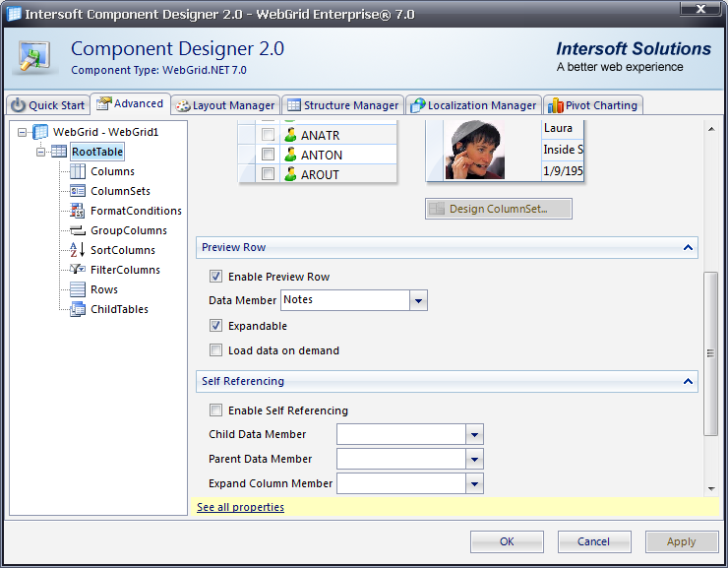Collapse the Preview Row section
Viewport: 728px width, 568px height.
tap(688, 247)
